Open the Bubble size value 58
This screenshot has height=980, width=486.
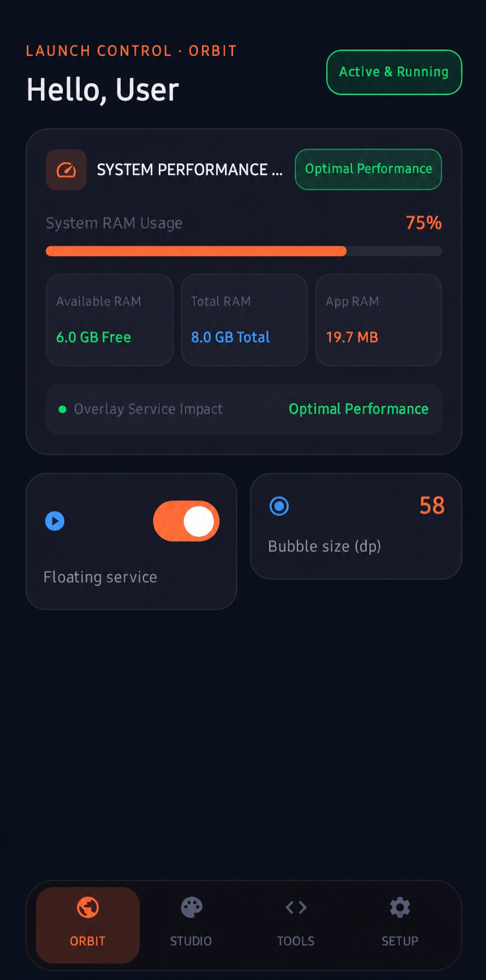[432, 505]
